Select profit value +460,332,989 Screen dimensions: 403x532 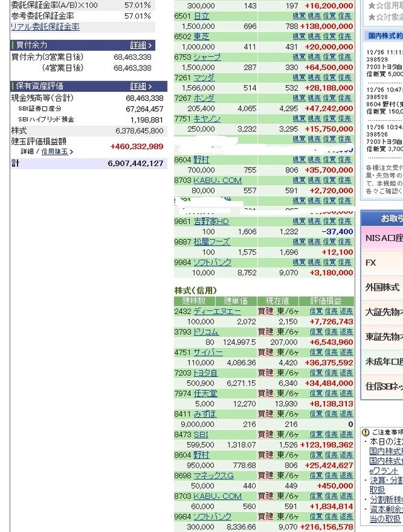pyautogui.click(x=137, y=147)
